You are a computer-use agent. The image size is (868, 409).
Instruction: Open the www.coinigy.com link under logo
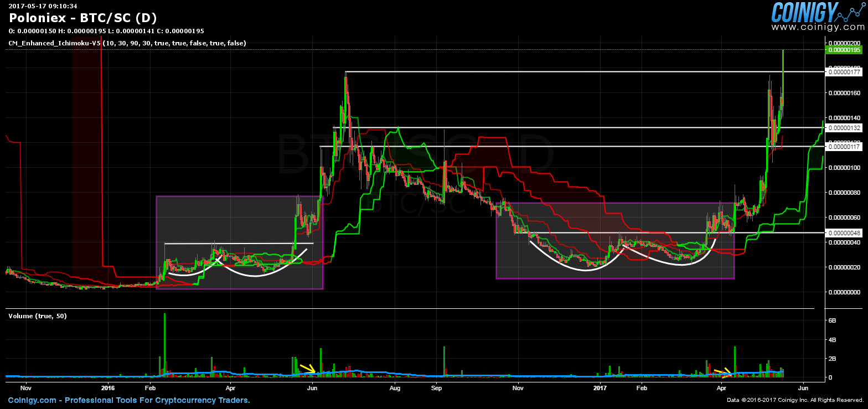(817, 27)
